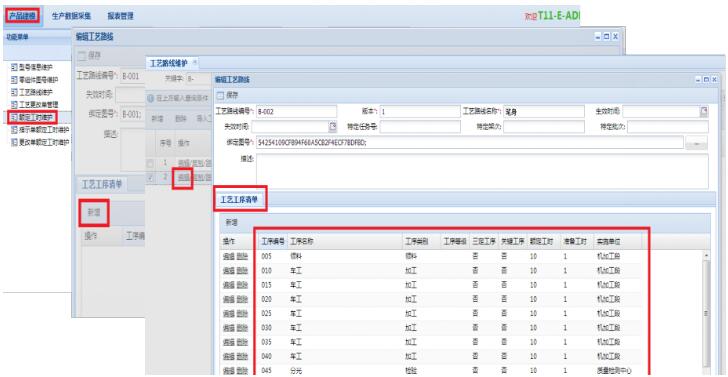Click 新增 in 工艺路线维护 toolbar
This screenshot has width=728, height=377.
click(x=157, y=118)
